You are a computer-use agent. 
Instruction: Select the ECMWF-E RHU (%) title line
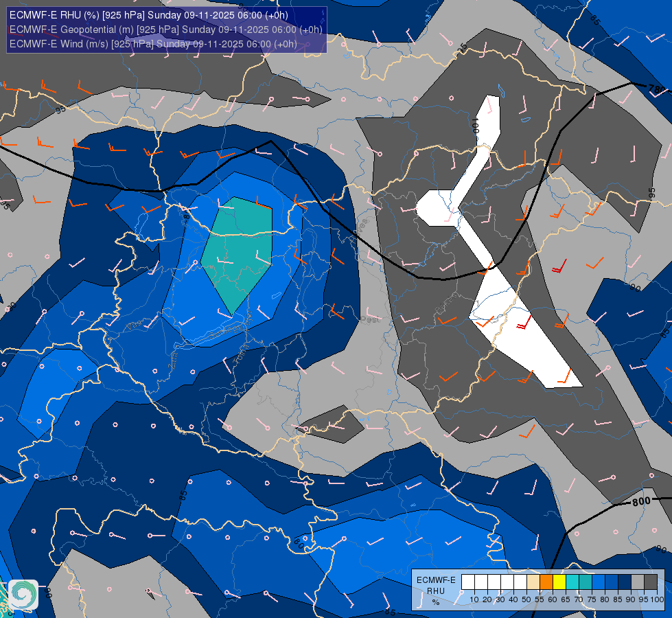(x=149, y=15)
